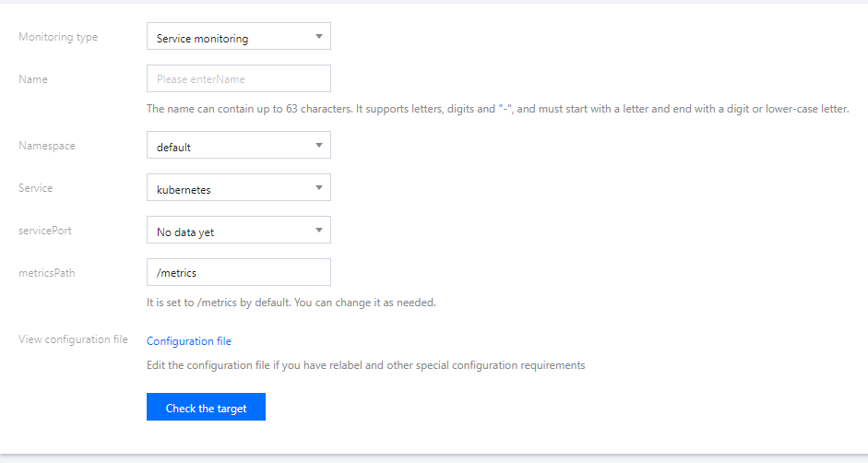The width and height of the screenshot is (868, 463).
Task: Open the 'Service monitoring' combo box
Action: (x=231, y=37)
